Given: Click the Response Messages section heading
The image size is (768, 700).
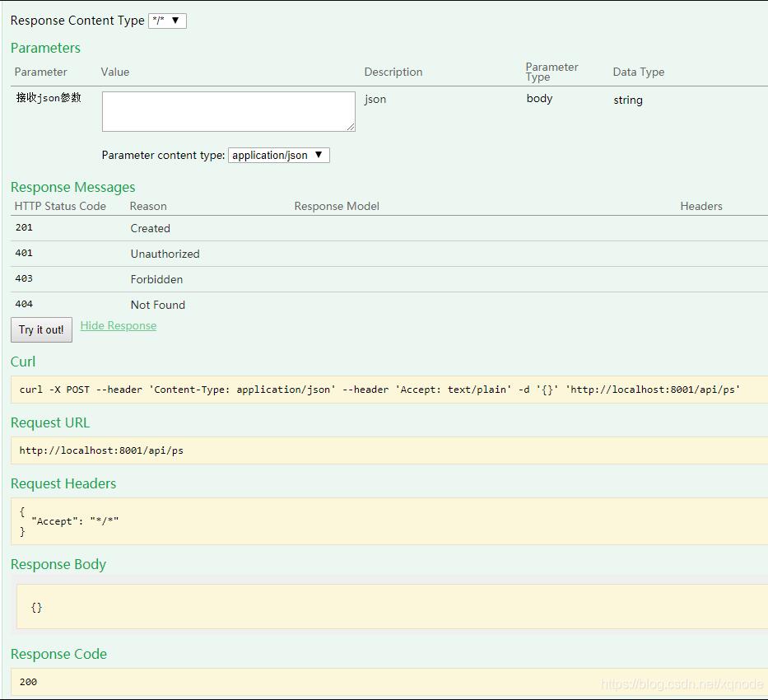Looking at the screenshot, I should pos(72,187).
